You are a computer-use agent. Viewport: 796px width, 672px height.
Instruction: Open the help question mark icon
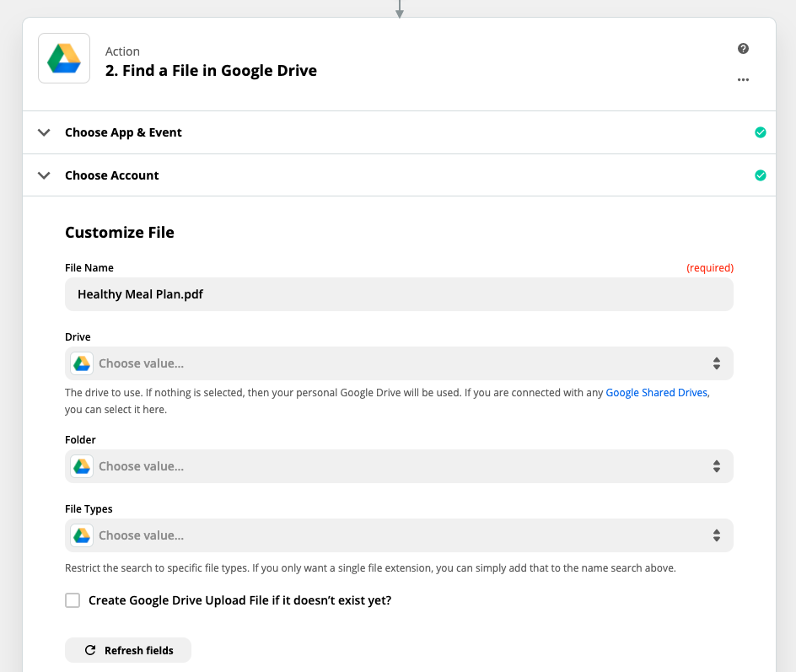743,49
